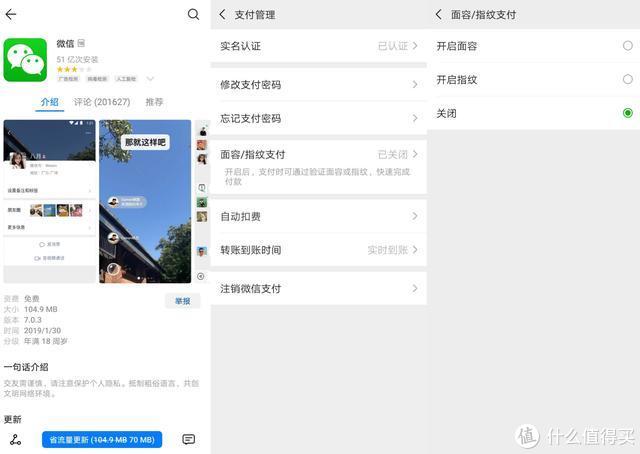
Task: Open the comment icon at the bottom bar
Action: pyautogui.click(x=188, y=439)
